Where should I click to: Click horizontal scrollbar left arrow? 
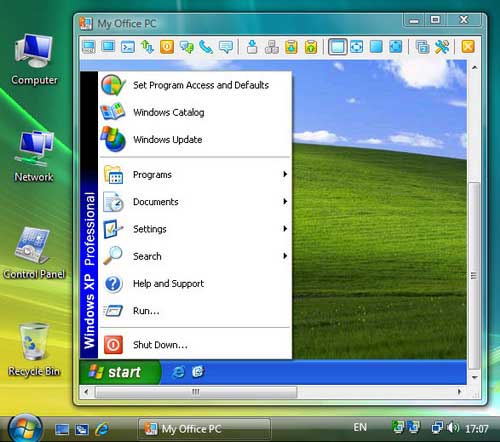[x=86, y=392]
